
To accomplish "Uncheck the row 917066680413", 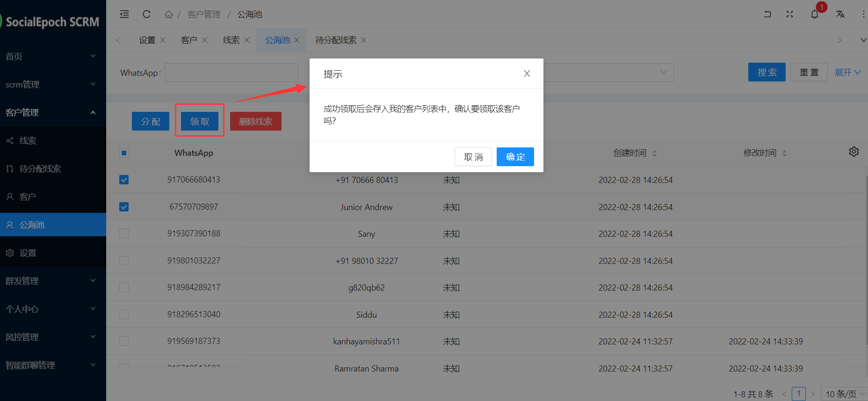I will (x=124, y=180).
